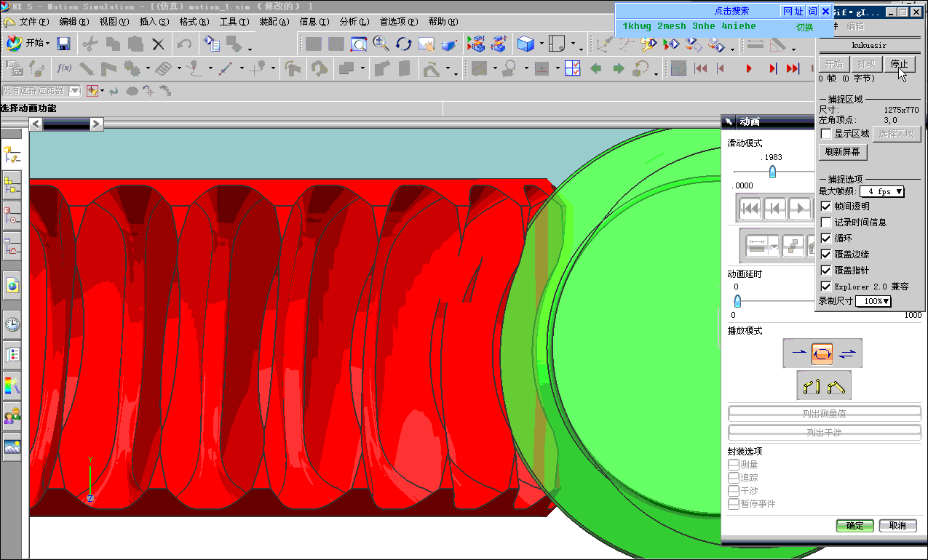Click the 动画延时 slider handle

point(737,300)
